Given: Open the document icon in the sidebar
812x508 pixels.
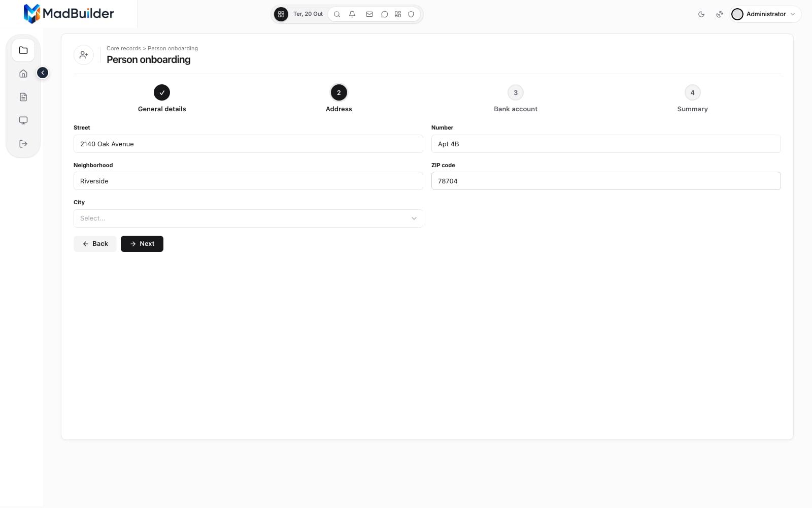Looking at the screenshot, I should click(23, 97).
